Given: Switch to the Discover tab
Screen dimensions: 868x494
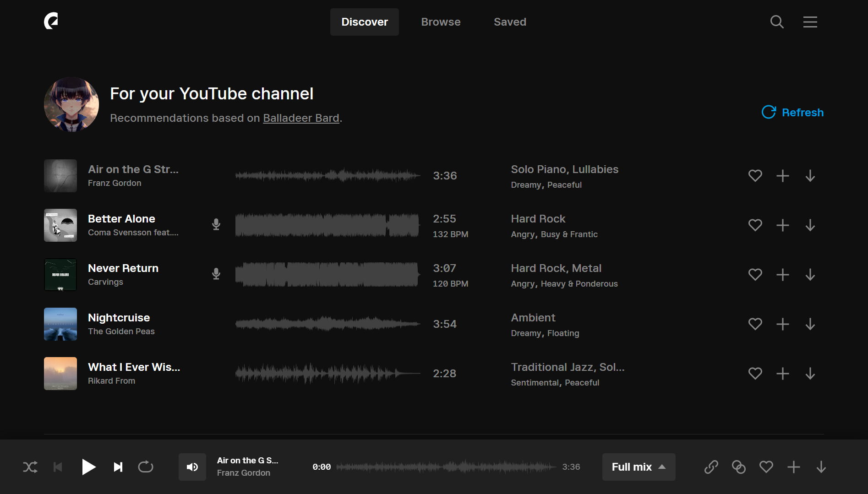Looking at the screenshot, I should pyautogui.click(x=365, y=22).
